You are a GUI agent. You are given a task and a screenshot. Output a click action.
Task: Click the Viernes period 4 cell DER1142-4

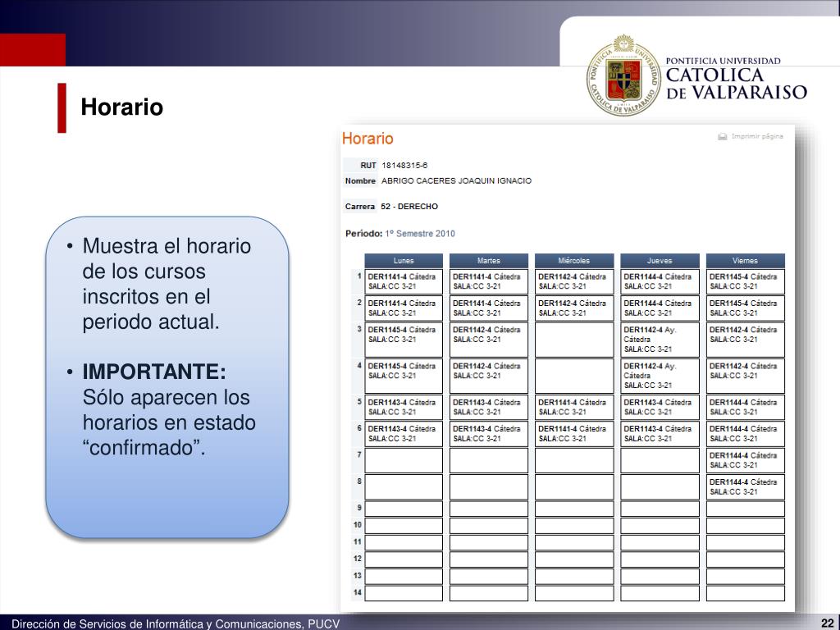pyautogui.click(x=745, y=376)
